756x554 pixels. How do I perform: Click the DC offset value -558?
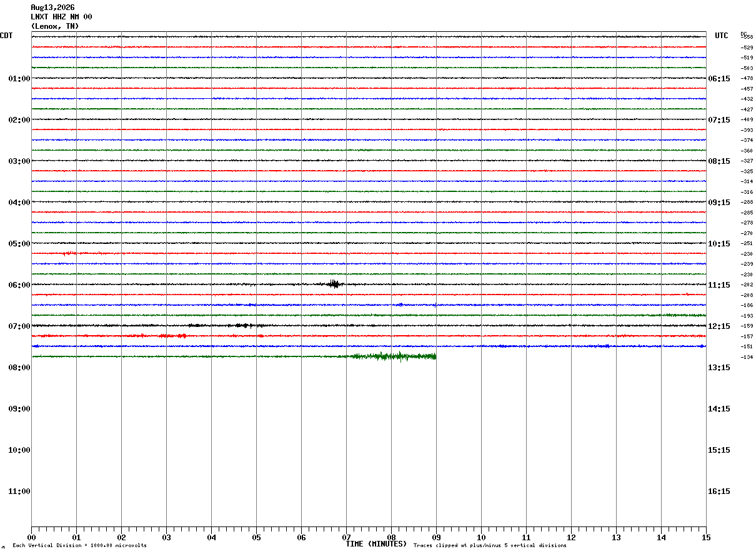click(747, 37)
